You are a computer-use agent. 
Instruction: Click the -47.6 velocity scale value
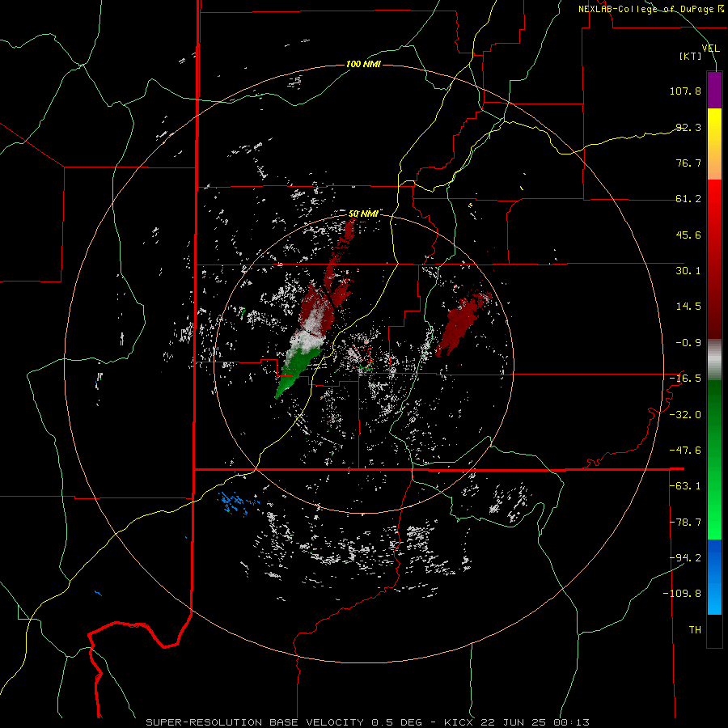click(x=685, y=451)
